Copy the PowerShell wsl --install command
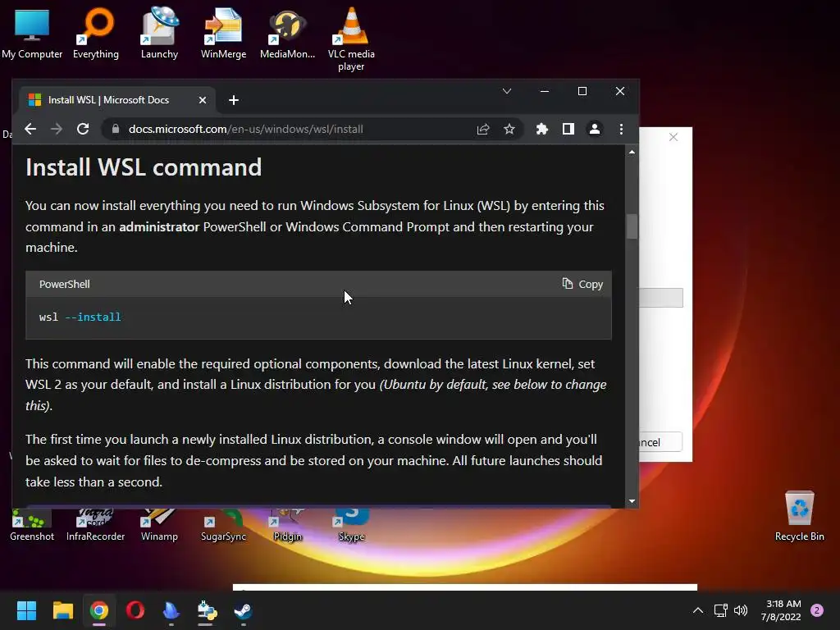 (x=582, y=284)
